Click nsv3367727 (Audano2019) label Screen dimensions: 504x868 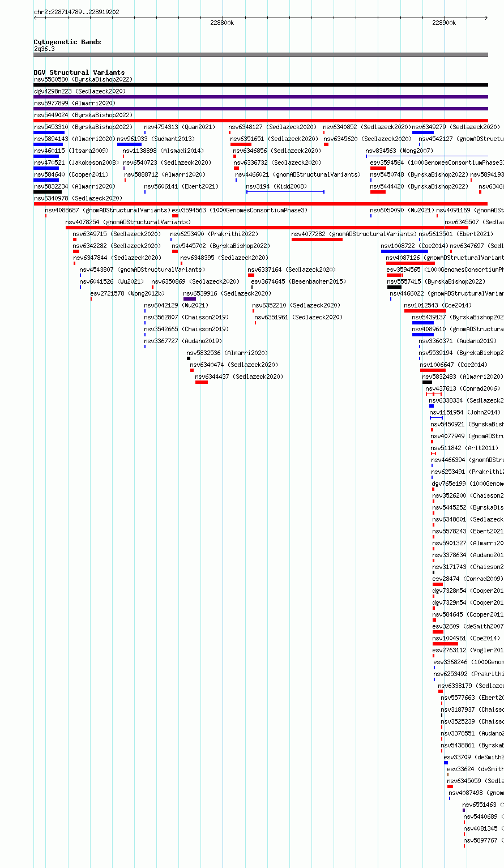pyautogui.click(x=183, y=341)
